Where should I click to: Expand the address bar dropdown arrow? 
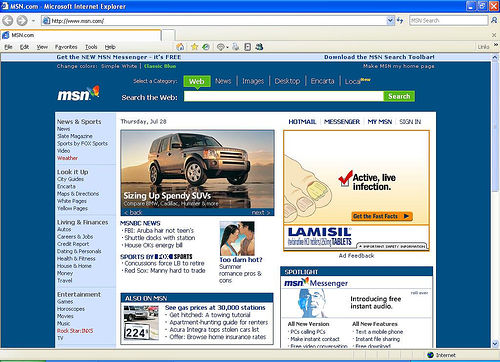(x=390, y=21)
